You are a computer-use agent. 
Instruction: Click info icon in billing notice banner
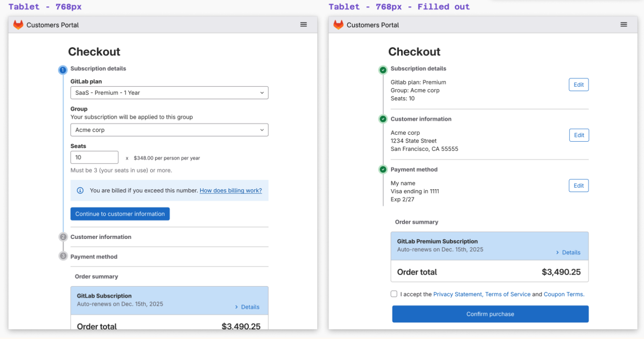tap(80, 191)
